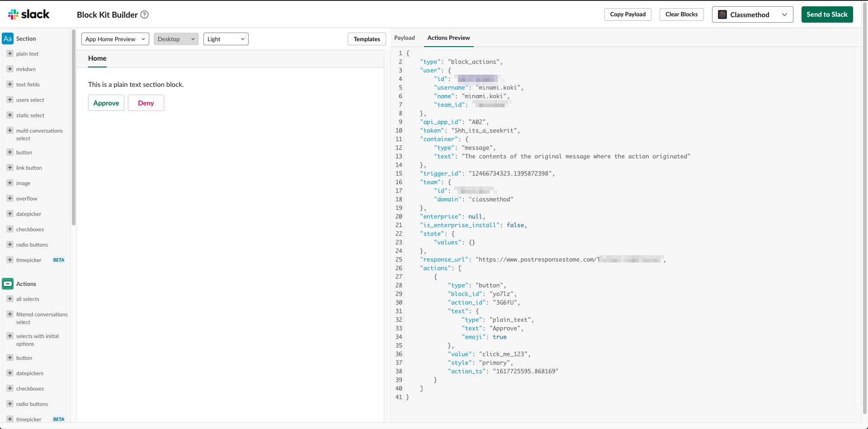868x429 pixels.
Task: Open the Light theme dropdown
Action: coord(226,39)
